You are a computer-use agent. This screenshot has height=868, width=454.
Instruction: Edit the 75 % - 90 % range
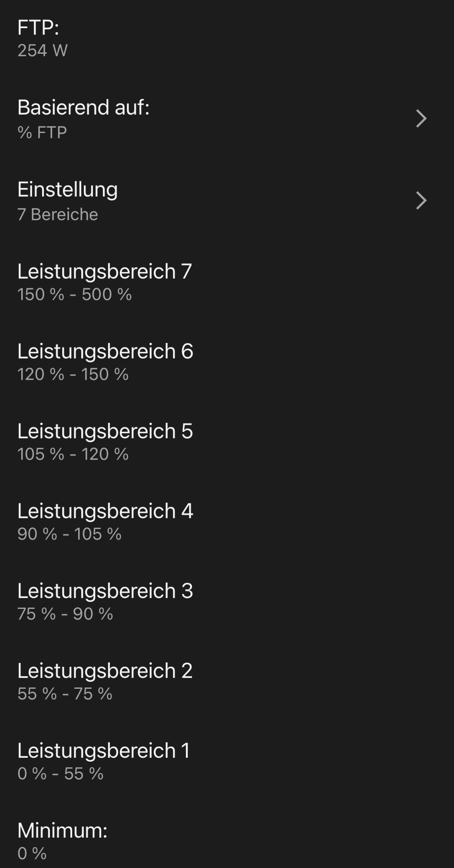pyautogui.click(x=65, y=614)
